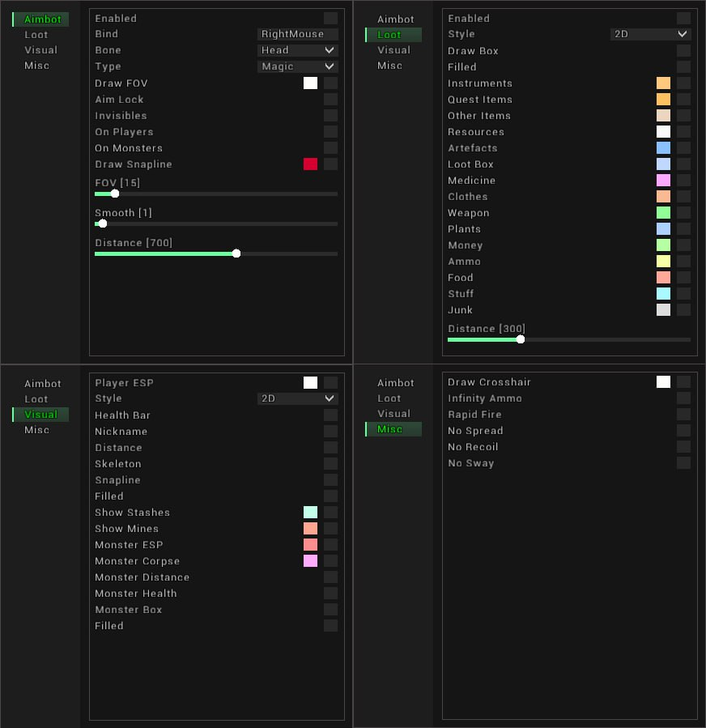Open Instruments orange color swatch
This screenshot has width=706, height=728.
[x=663, y=83]
